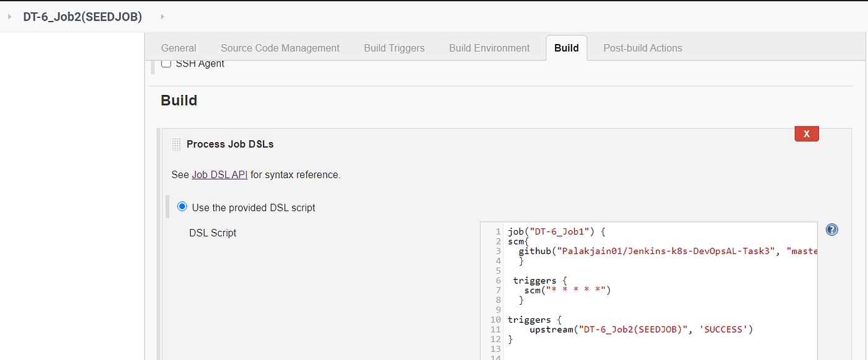Open the Build Triggers tab
The image size is (868, 360).
[x=394, y=48]
